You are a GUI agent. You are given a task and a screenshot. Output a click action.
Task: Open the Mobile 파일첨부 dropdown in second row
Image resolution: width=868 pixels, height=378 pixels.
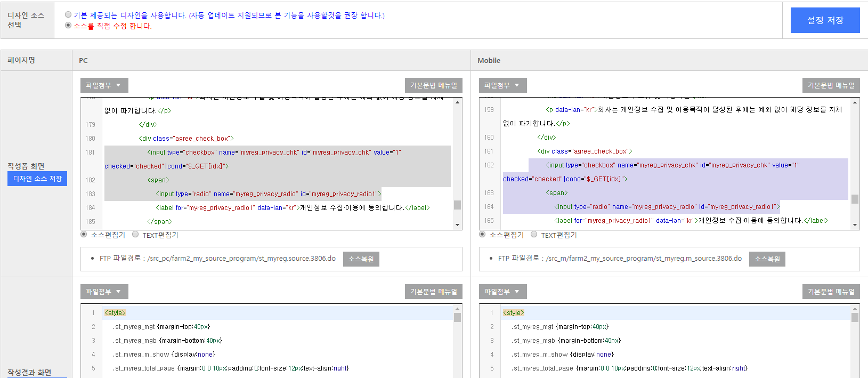tap(503, 292)
